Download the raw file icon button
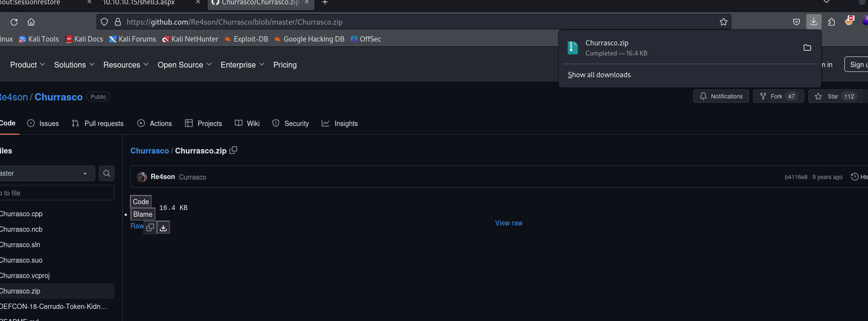The width and height of the screenshot is (868, 321). tap(163, 227)
